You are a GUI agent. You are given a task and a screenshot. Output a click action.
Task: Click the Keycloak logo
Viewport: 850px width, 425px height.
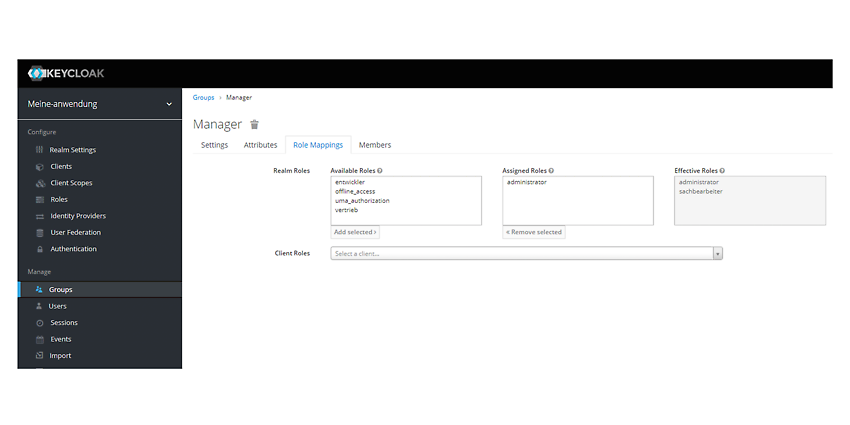tap(66, 73)
